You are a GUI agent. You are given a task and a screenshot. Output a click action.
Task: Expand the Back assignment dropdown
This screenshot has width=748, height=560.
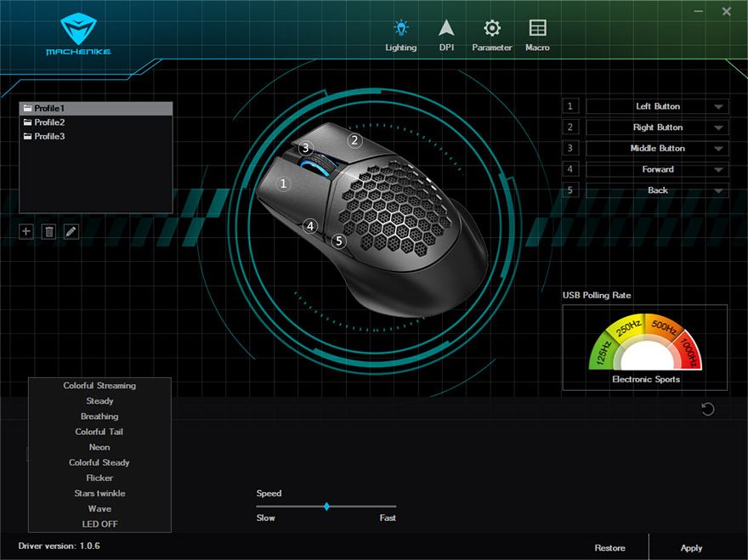pos(657,190)
